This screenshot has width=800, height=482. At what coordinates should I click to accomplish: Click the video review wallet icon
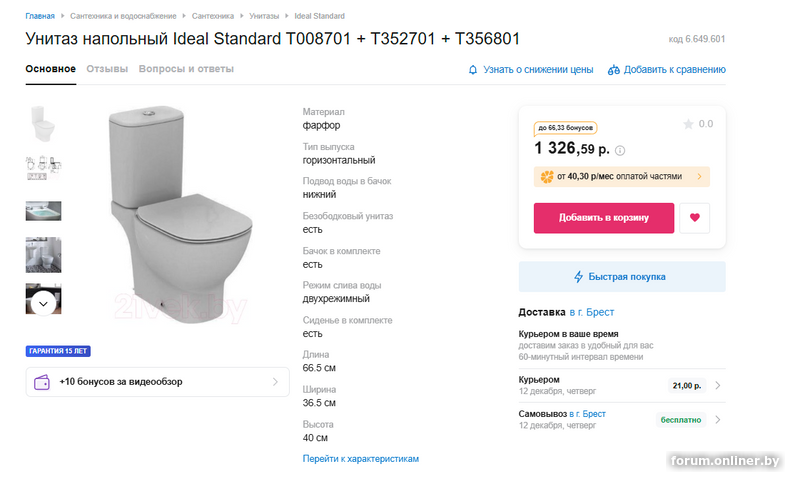[x=43, y=382]
